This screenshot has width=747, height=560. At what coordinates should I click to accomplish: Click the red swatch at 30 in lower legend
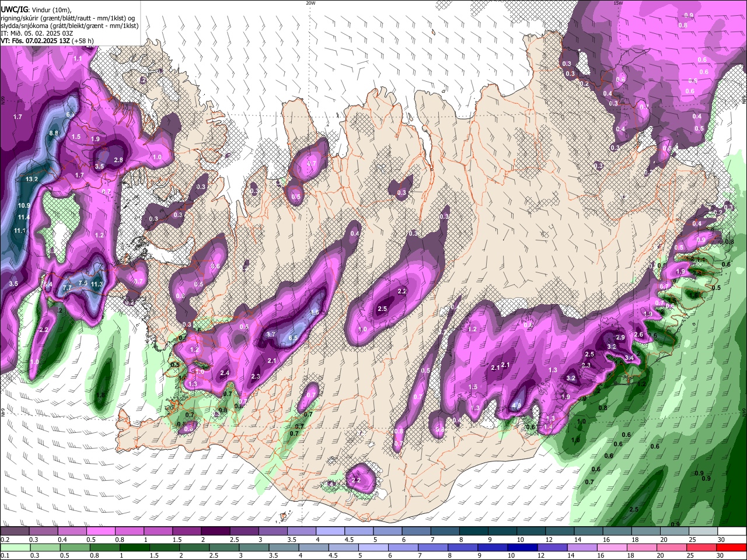tap(731, 548)
